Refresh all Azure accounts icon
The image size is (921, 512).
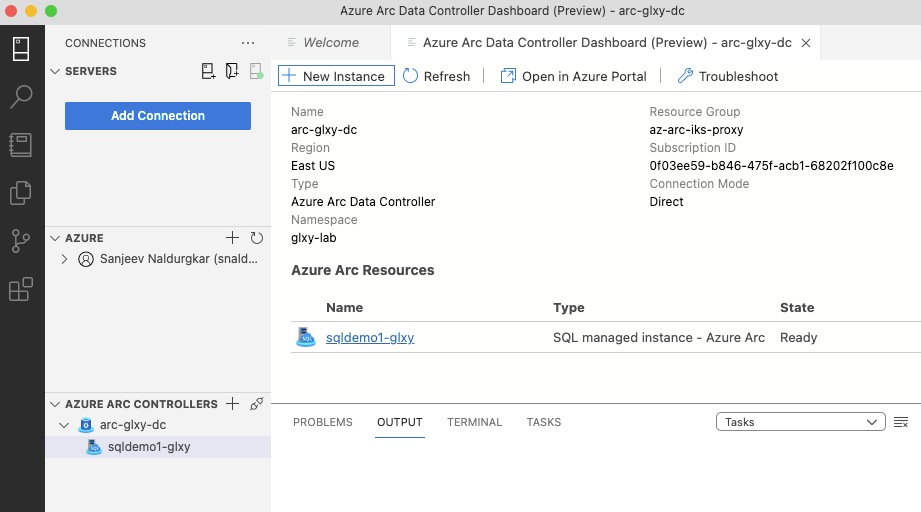(257, 238)
